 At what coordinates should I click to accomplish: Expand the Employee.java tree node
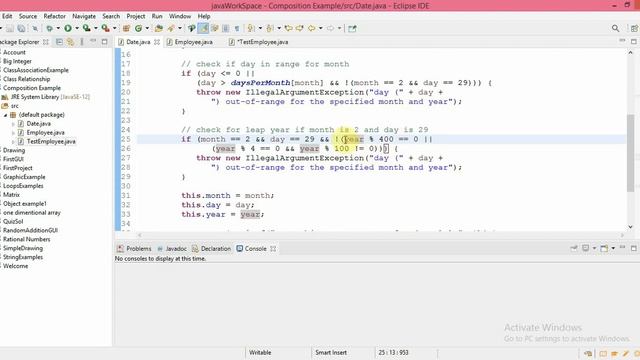point(13,133)
